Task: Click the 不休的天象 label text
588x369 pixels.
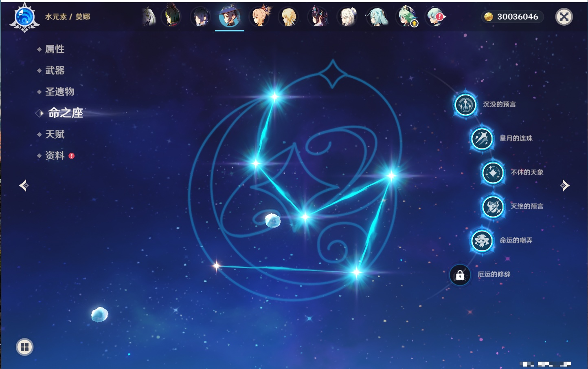Action: pos(527,172)
